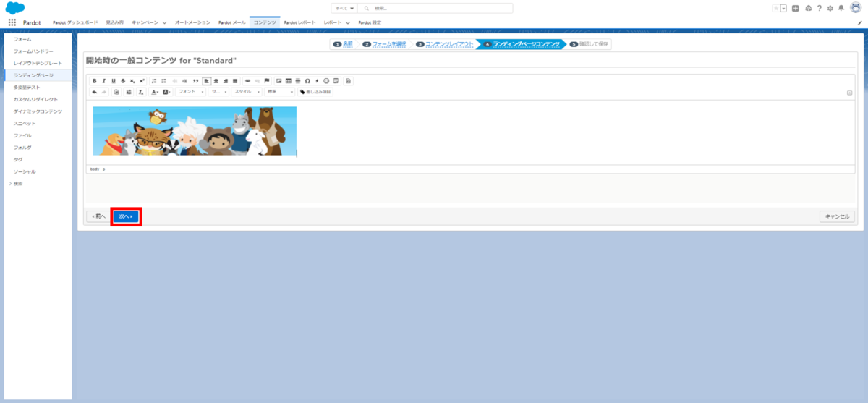The width and height of the screenshot is (868, 403).
Task: Open the オートメーション tab
Action: [x=192, y=22]
